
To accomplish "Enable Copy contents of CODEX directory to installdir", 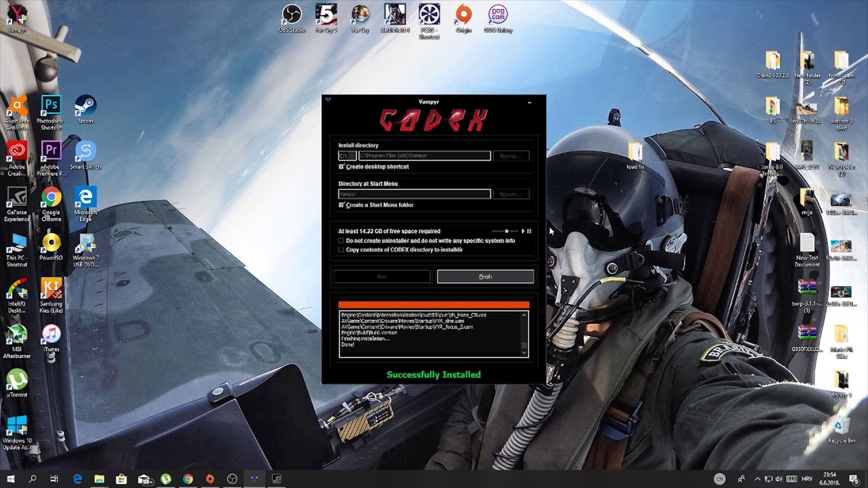I will pos(341,249).
